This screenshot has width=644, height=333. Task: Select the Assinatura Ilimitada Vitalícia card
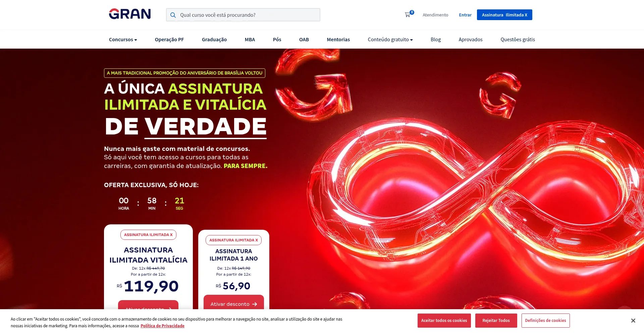click(148, 267)
